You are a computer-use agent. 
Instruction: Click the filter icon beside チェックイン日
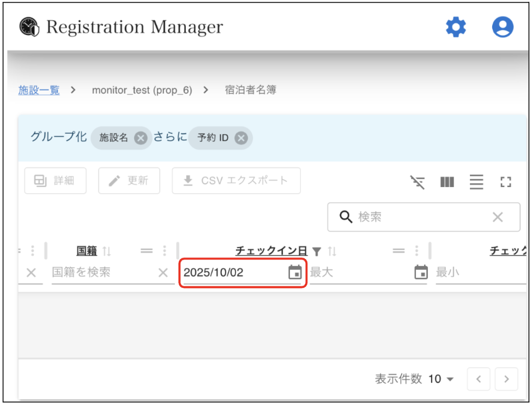click(x=317, y=251)
